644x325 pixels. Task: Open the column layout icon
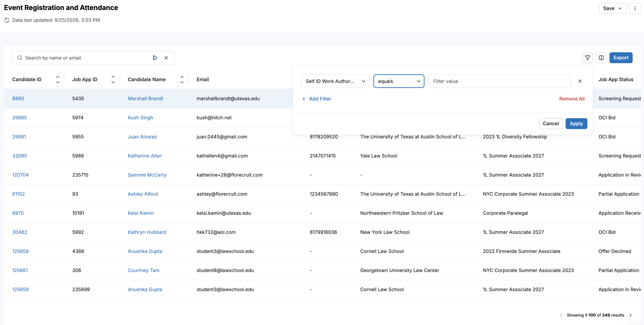(x=601, y=58)
